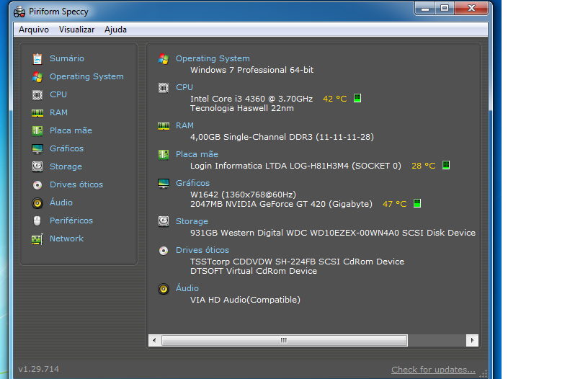Click the monitor icon beside Gráficos heading
This screenshot has width=588, height=379.
coord(164,183)
